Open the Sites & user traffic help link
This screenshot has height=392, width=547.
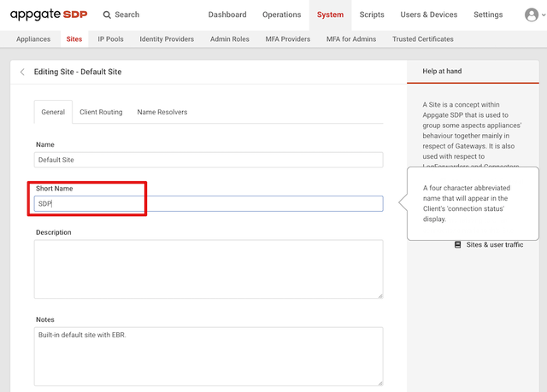[494, 245]
